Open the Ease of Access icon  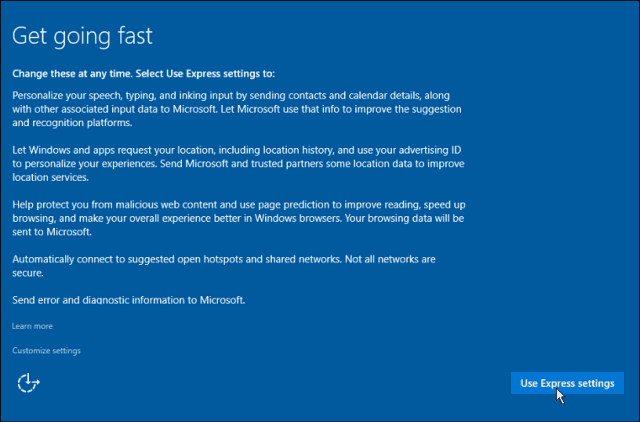pyautogui.click(x=28, y=383)
